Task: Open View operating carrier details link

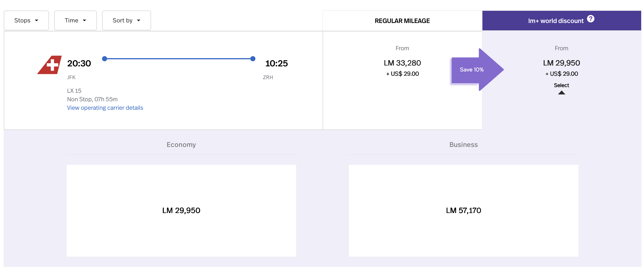Action: coord(105,108)
